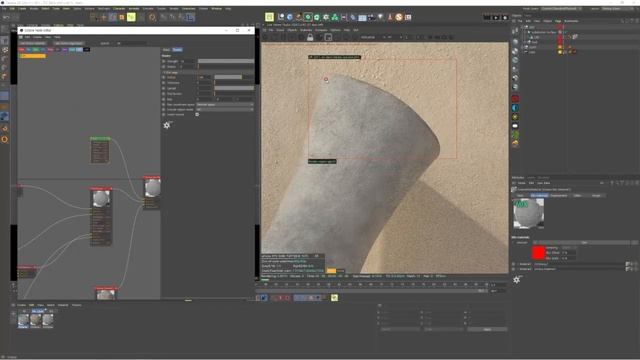Image resolution: width=640 pixels, height=360 pixels.
Task: Click the green cloner-style icon in the top toolbar
Action: (x=335, y=17)
